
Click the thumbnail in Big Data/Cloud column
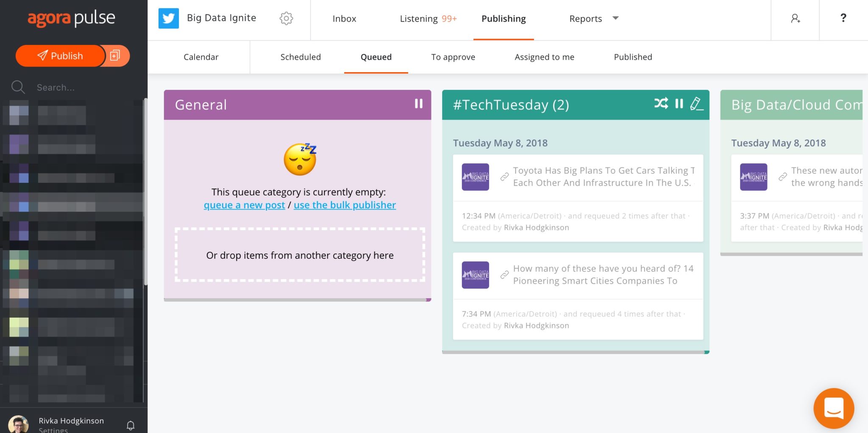pos(754,177)
